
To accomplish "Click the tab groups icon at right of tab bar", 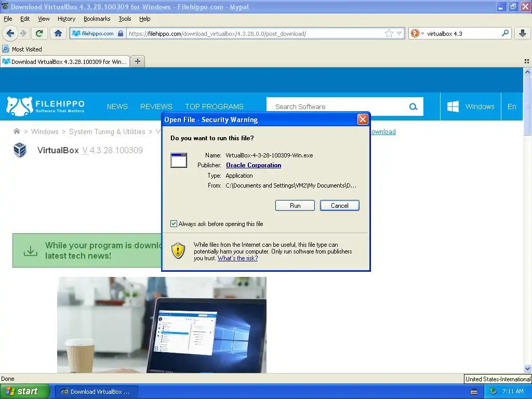I will click(527, 61).
